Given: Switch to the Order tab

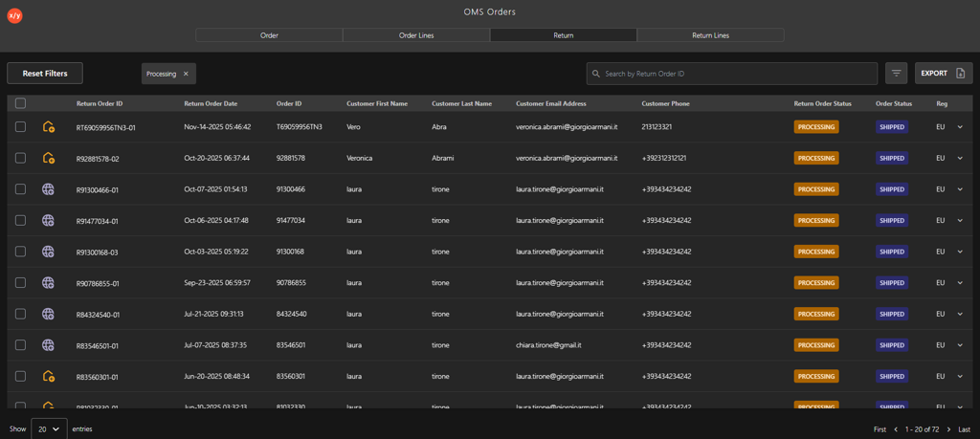Looking at the screenshot, I should tap(269, 35).
